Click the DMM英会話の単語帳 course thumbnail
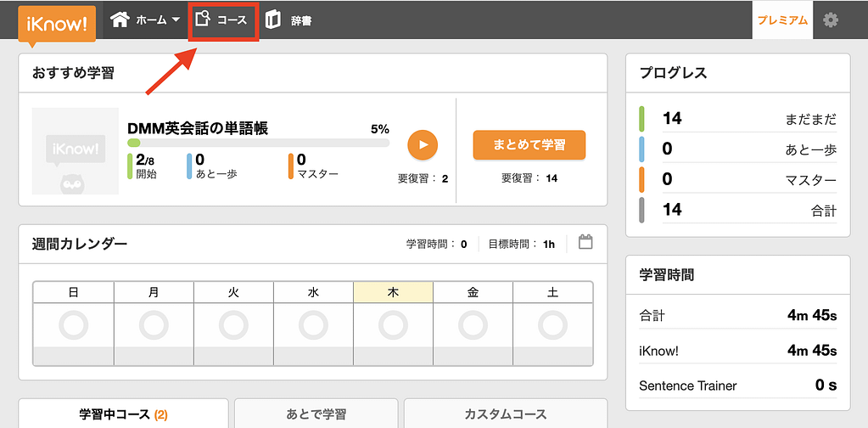868x428 pixels. 76,151
